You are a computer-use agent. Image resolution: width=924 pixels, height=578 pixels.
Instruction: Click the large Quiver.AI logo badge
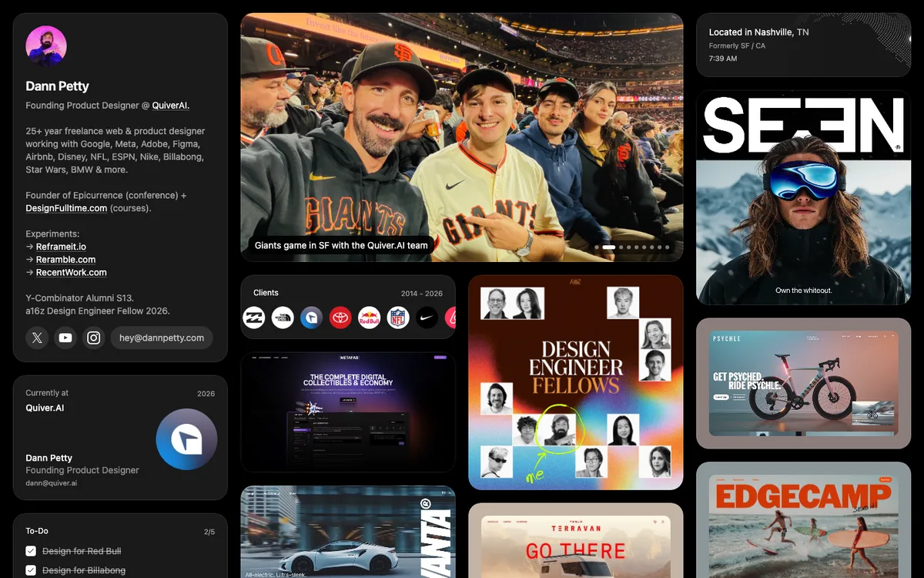pyautogui.click(x=186, y=439)
